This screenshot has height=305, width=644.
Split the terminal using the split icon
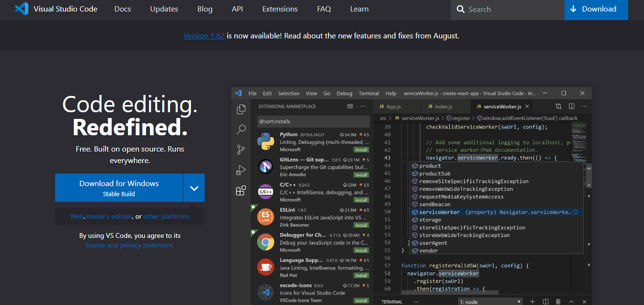pyautogui.click(x=545, y=302)
